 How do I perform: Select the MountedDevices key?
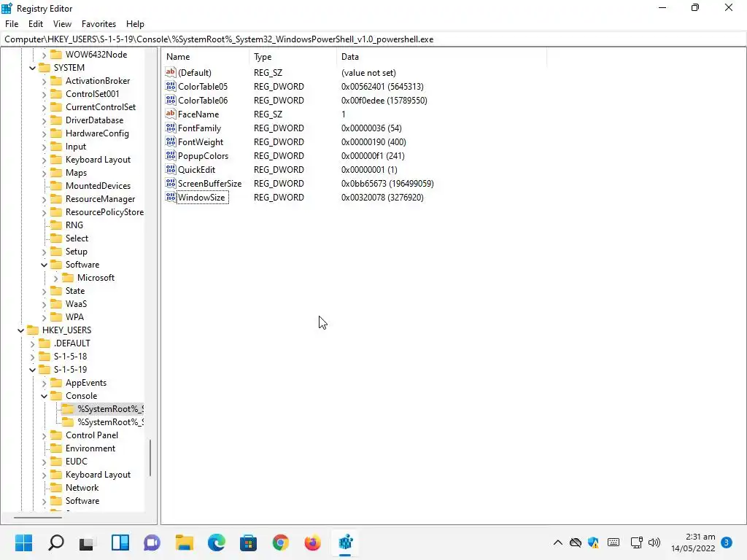(98, 186)
